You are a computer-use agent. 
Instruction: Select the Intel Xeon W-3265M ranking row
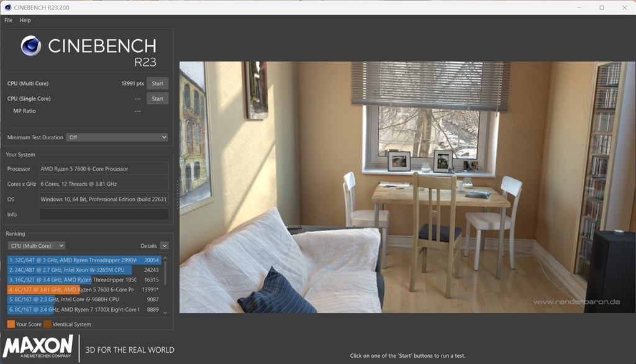tap(84, 270)
